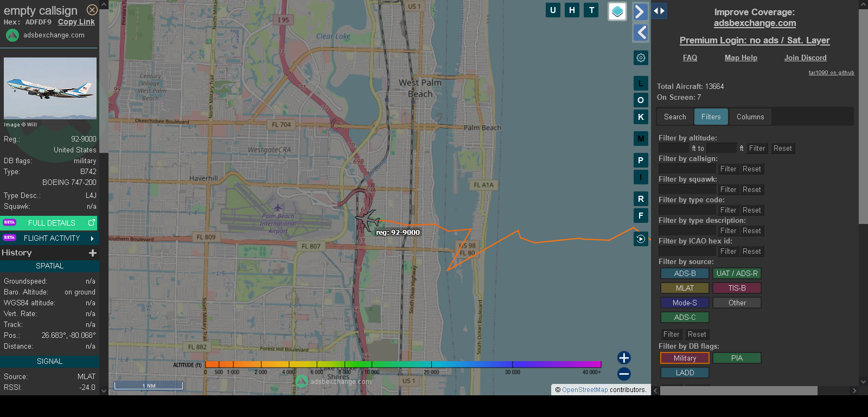The height and width of the screenshot is (417, 868).
Task: Open the aircraft photo thumbnail
Action: coord(50,88)
